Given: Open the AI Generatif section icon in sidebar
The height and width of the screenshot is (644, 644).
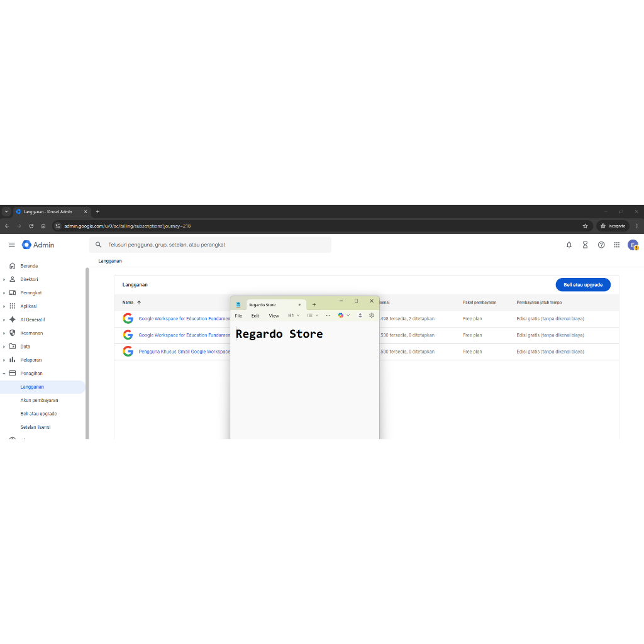Looking at the screenshot, I should [12, 319].
